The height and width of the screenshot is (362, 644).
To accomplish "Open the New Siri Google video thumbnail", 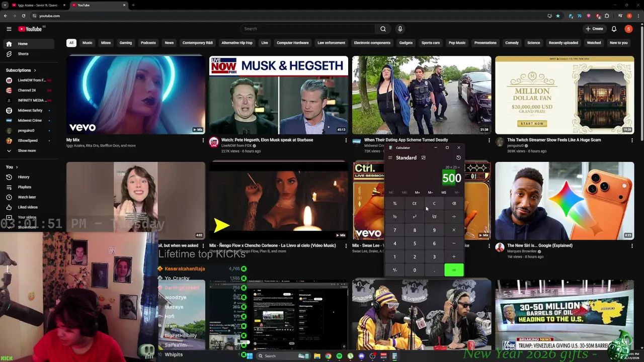I will [x=565, y=201].
